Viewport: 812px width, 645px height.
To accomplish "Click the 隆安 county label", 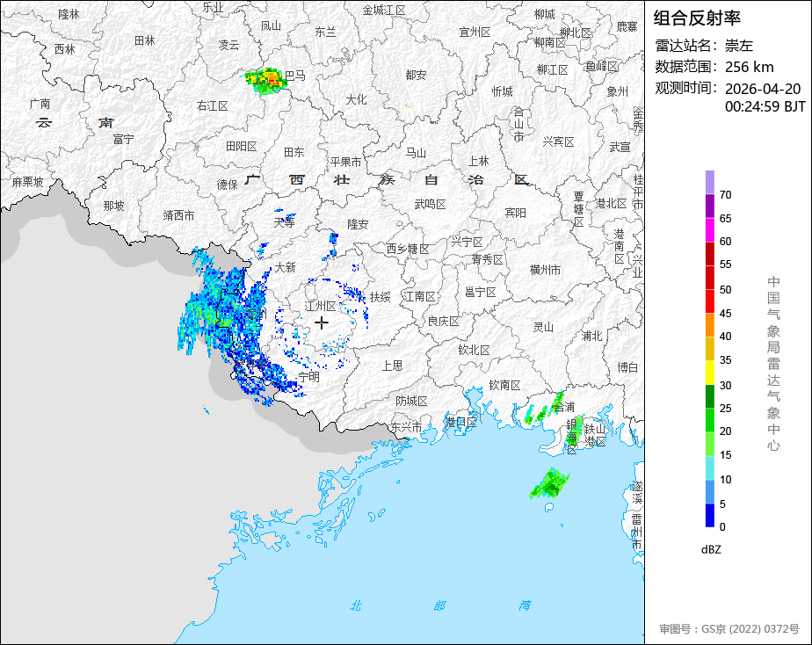I will point(358,224).
